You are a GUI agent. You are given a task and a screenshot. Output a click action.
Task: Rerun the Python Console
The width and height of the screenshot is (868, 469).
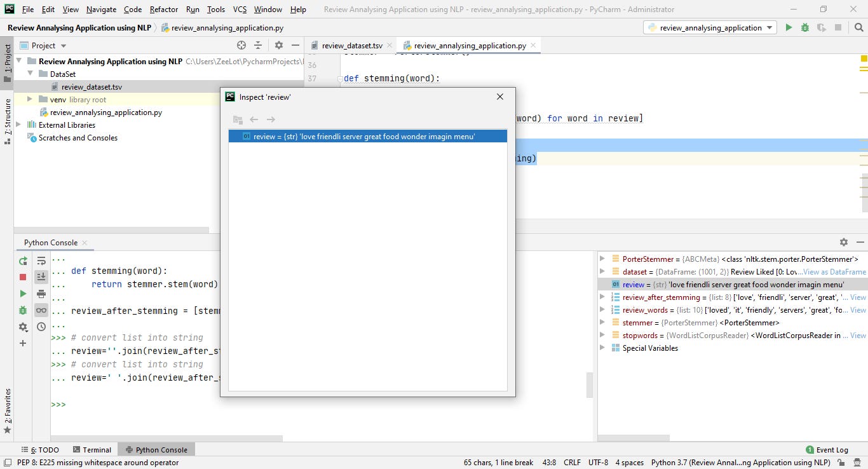[23, 261]
